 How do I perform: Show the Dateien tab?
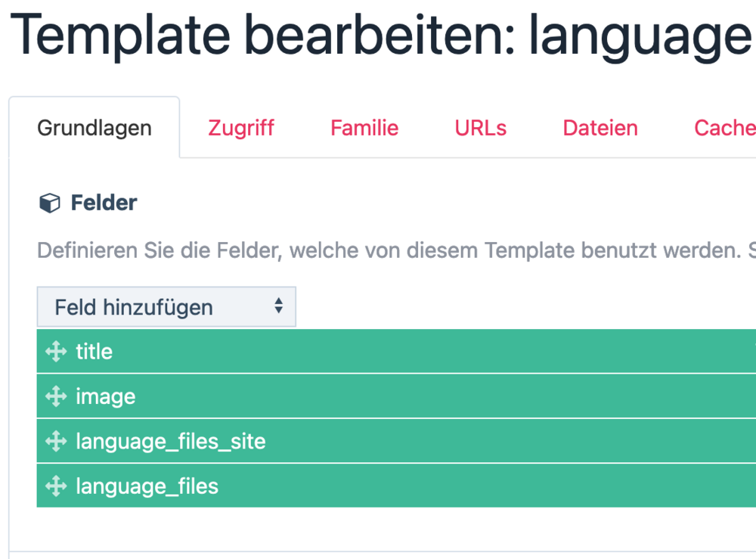pyautogui.click(x=600, y=128)
